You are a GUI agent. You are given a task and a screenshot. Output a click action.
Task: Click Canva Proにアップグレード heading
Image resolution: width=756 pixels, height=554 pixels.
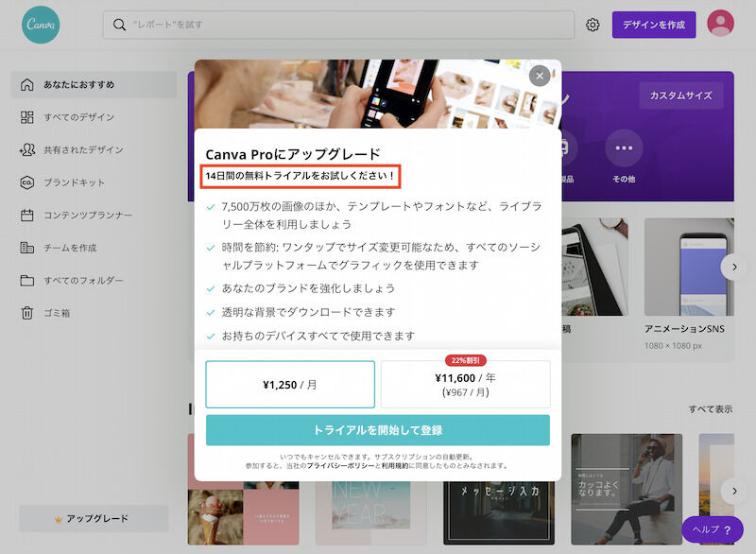pyautogui.click(x=293, y=154)
